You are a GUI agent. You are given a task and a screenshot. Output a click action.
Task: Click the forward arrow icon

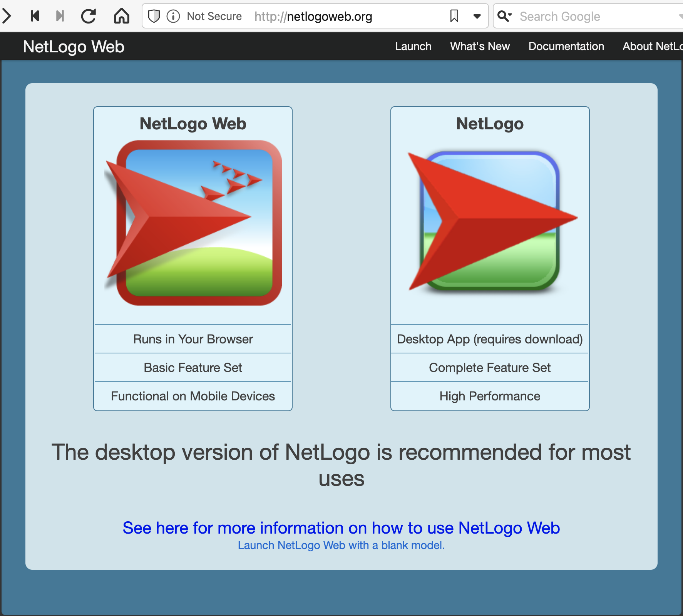click(7, 16)
